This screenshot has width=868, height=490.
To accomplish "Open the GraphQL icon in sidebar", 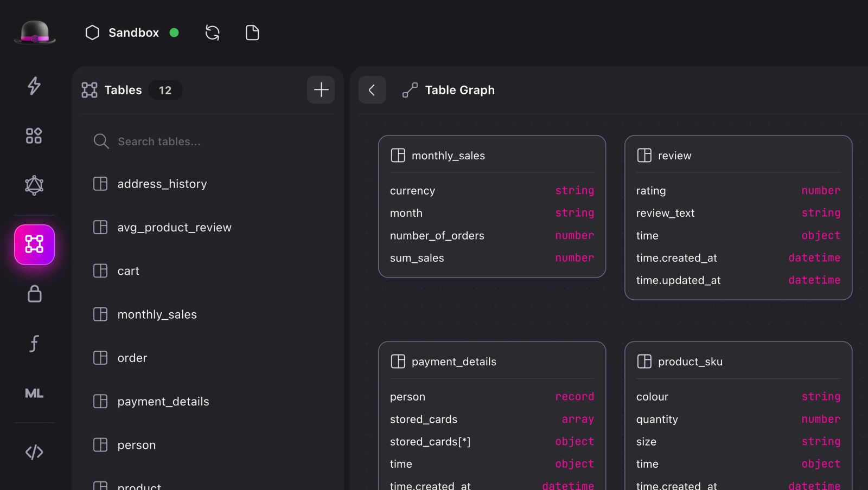I will 34,185.
